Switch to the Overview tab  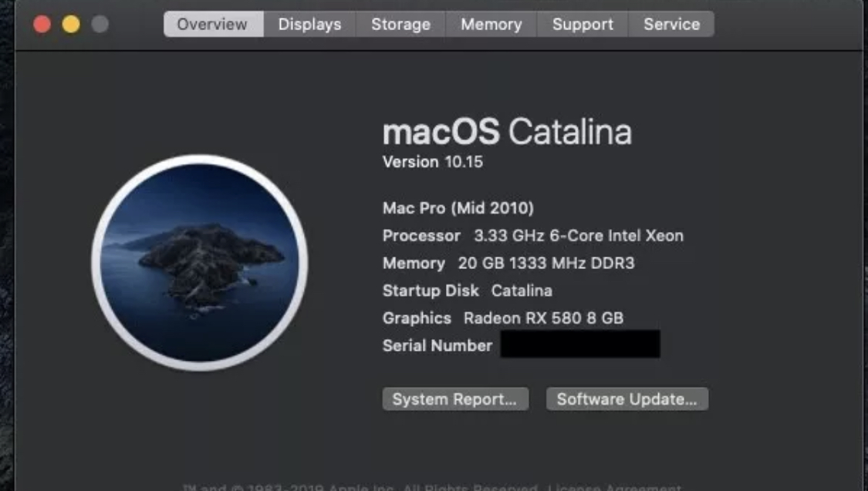pos(213,25)
